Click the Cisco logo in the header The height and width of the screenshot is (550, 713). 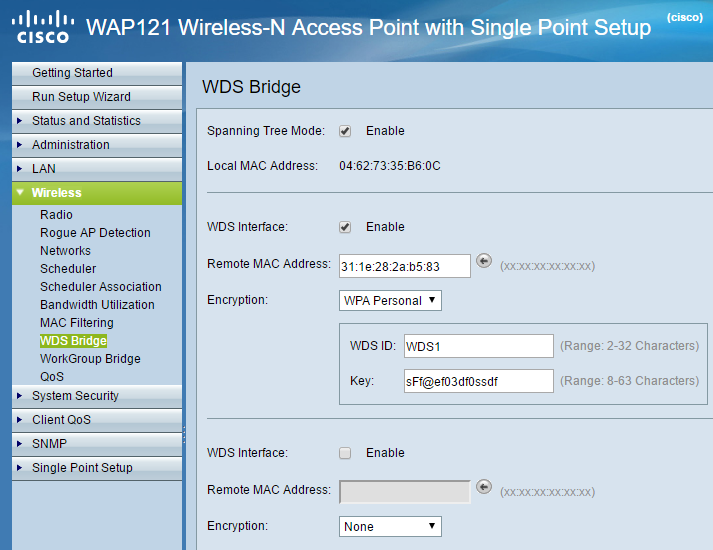pyautogui.click(x=43, y=27)
